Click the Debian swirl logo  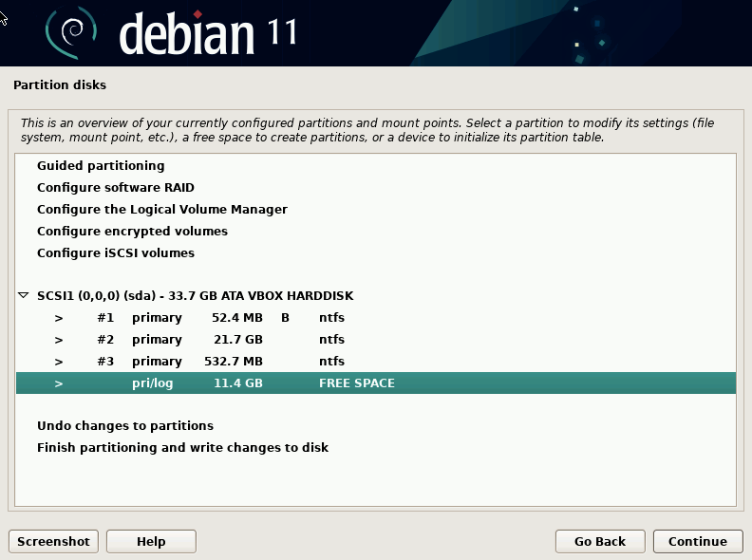click(71, 33)
